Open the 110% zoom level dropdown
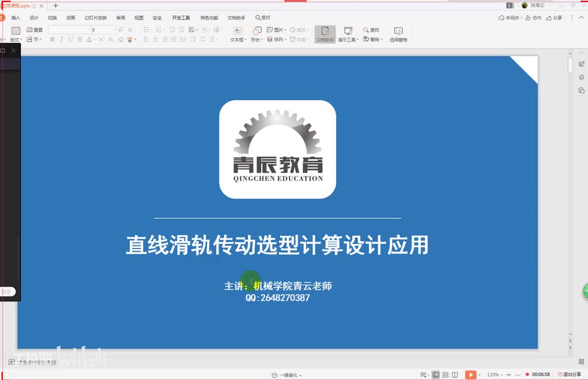Screen dimensions: 588x380 tap(495, 375)
